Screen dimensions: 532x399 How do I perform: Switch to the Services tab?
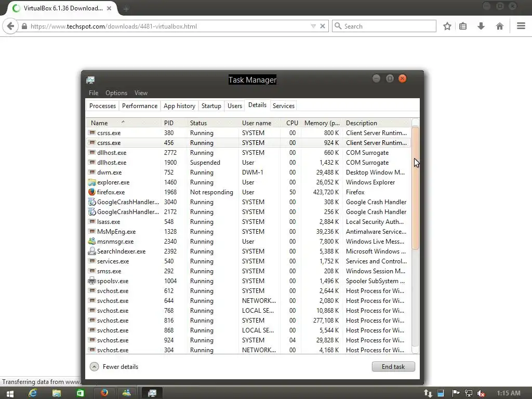click(283, 106)
